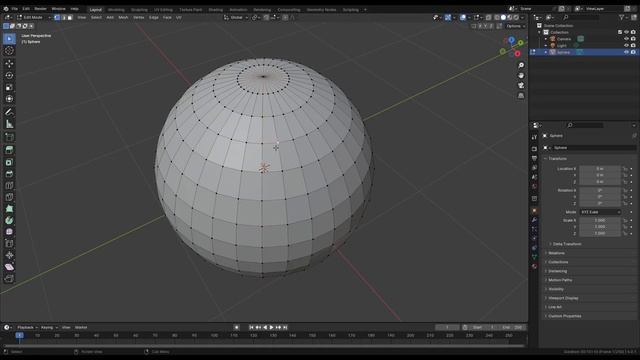Click the Location X value field
The height and width of the screenshot is (360, 640).
[600, 169]
